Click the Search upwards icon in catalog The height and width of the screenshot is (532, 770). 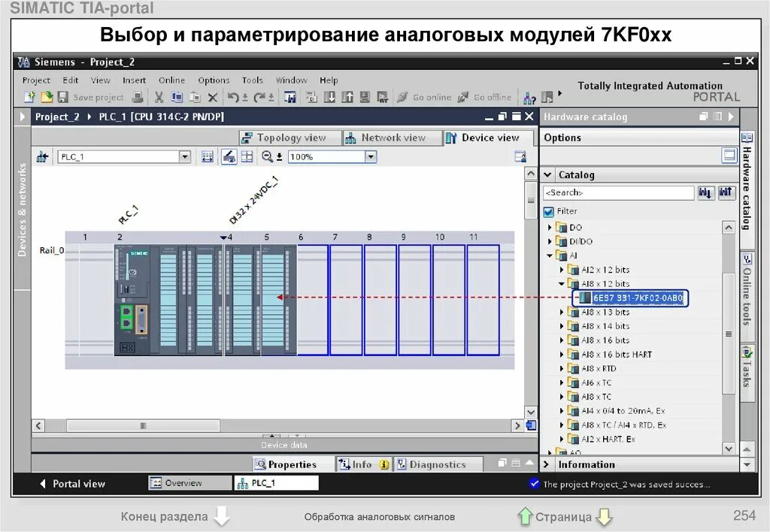tap(726, 192)
